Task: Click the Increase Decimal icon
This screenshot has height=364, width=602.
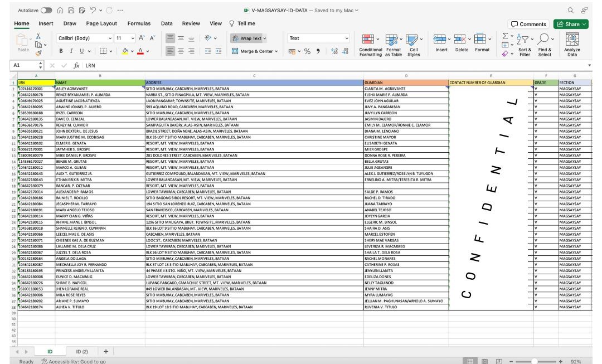Action: 334,51
